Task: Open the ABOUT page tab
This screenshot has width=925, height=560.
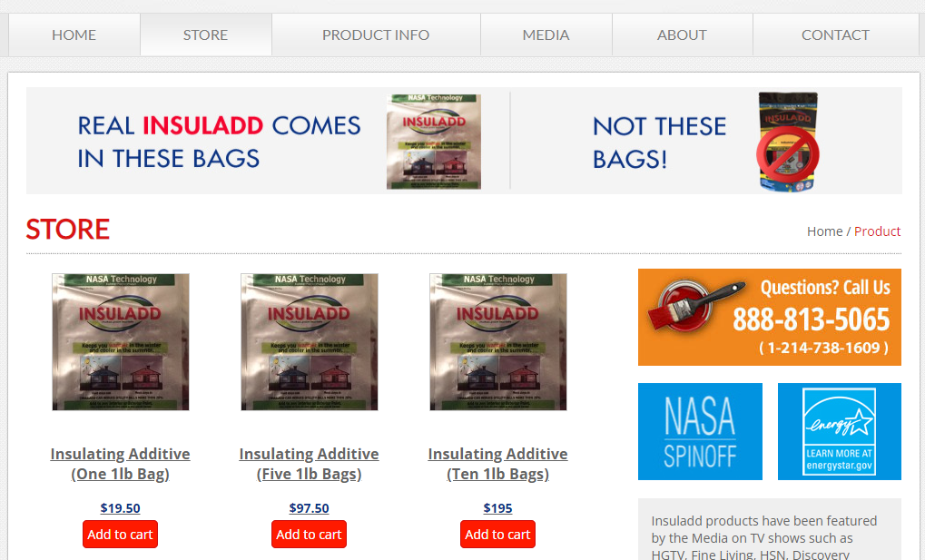Action: tap(682, 34)
